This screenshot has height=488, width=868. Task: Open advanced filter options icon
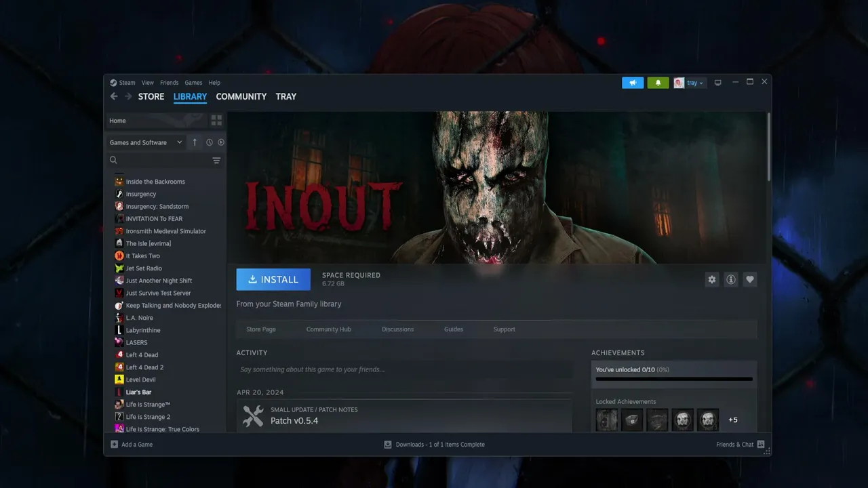216,161
